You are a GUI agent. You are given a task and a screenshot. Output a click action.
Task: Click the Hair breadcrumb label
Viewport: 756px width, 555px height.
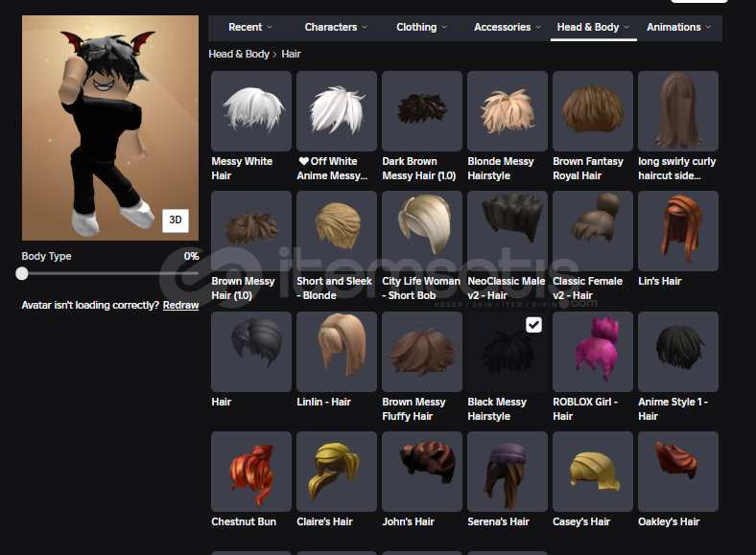(x=291, y=54)
